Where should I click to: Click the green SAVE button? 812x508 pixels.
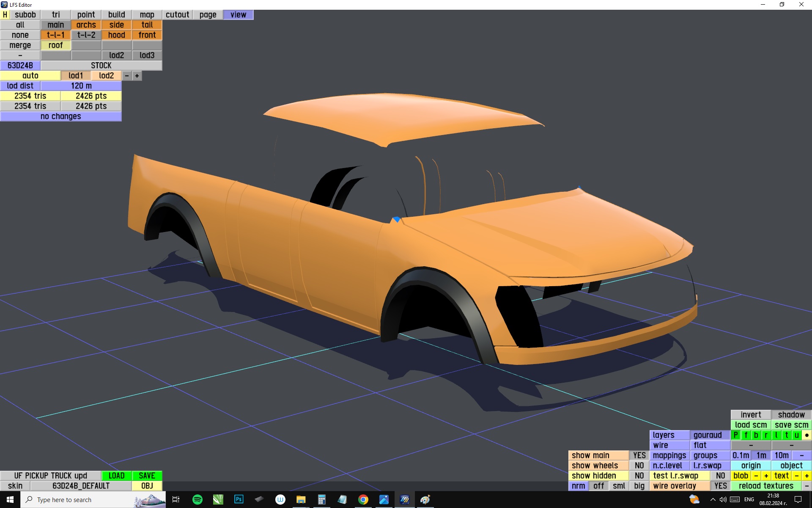point(147,476)
